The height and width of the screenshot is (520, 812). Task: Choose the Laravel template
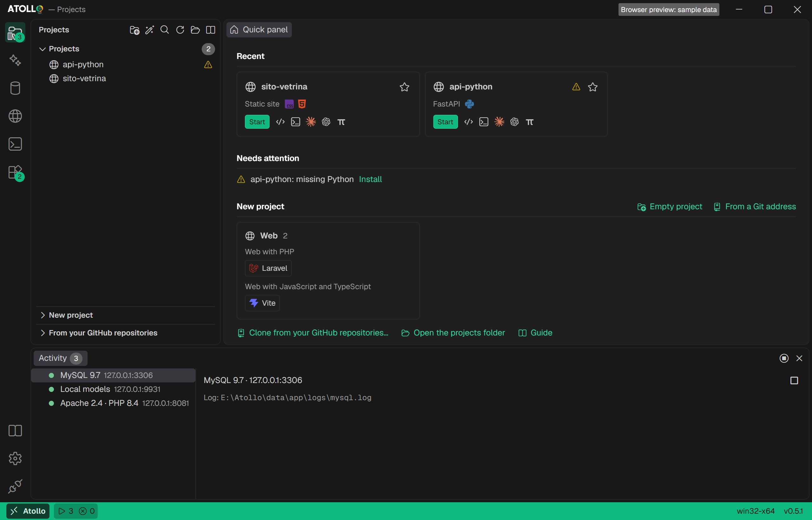[268, 269]
